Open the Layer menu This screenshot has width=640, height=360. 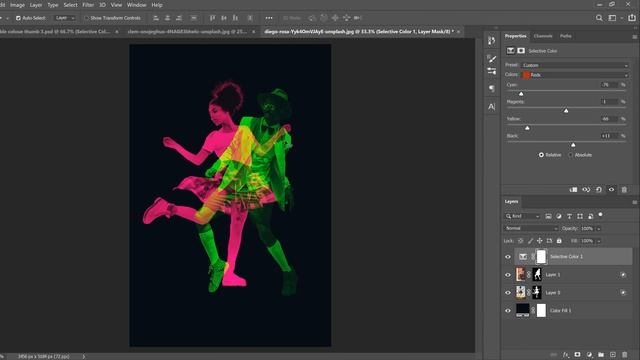pos(36,5)
